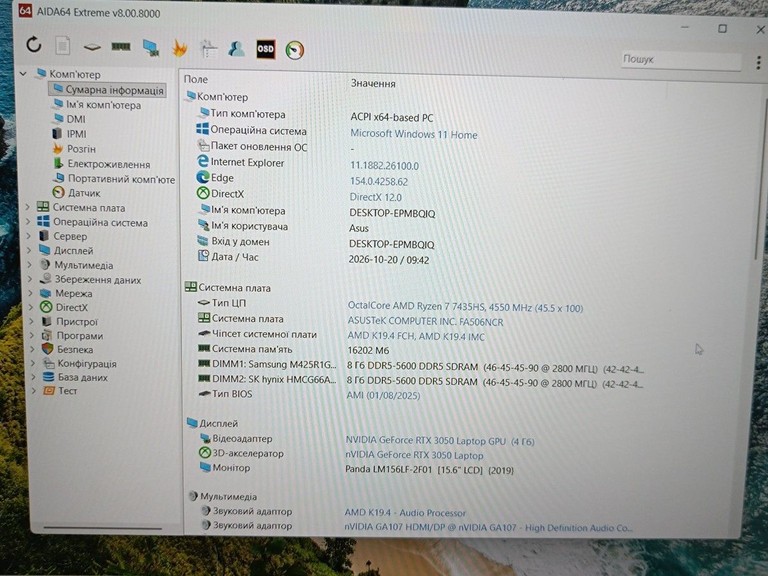
Task: Click the Пошук search field
Action: coord(681,60)
